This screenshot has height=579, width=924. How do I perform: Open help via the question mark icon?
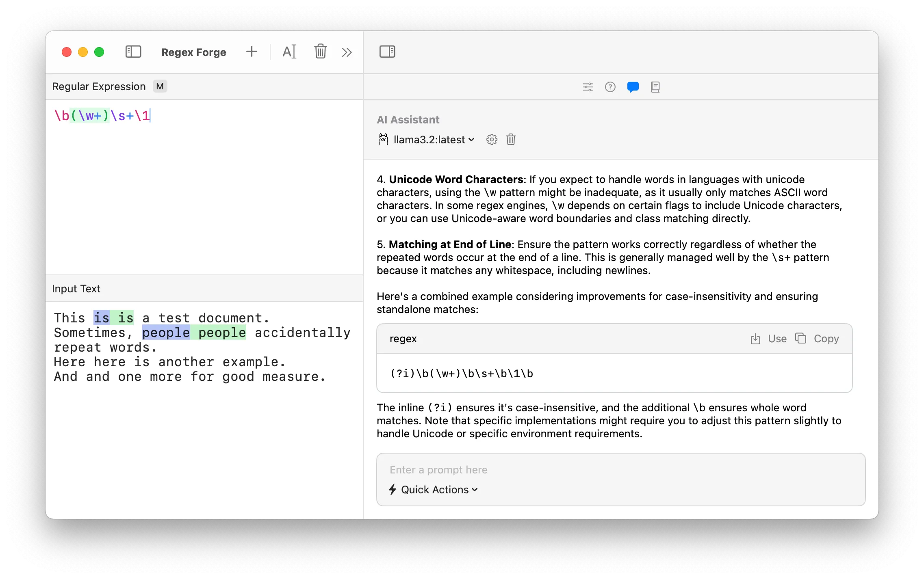pyautogui.click(x=610, y=87)
